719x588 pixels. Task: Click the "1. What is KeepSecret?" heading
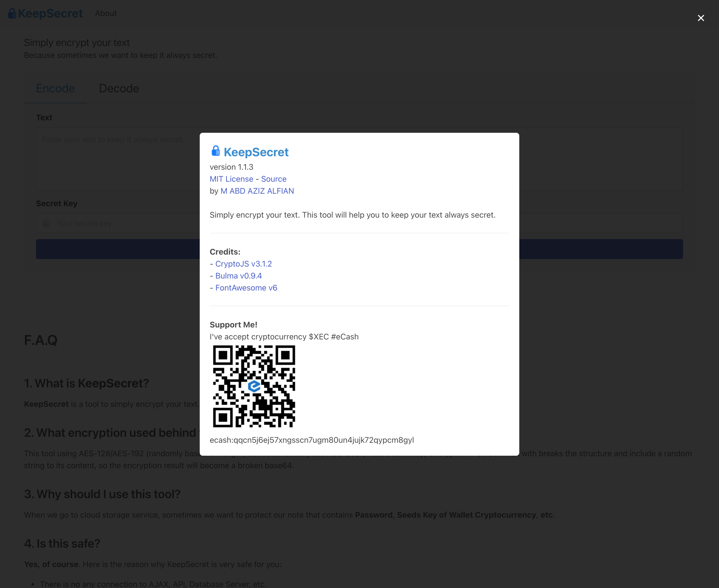86,383
